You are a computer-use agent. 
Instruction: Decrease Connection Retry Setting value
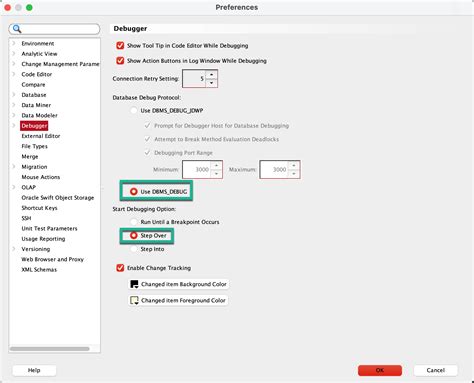pyautogui.click(x=211, y=83)
